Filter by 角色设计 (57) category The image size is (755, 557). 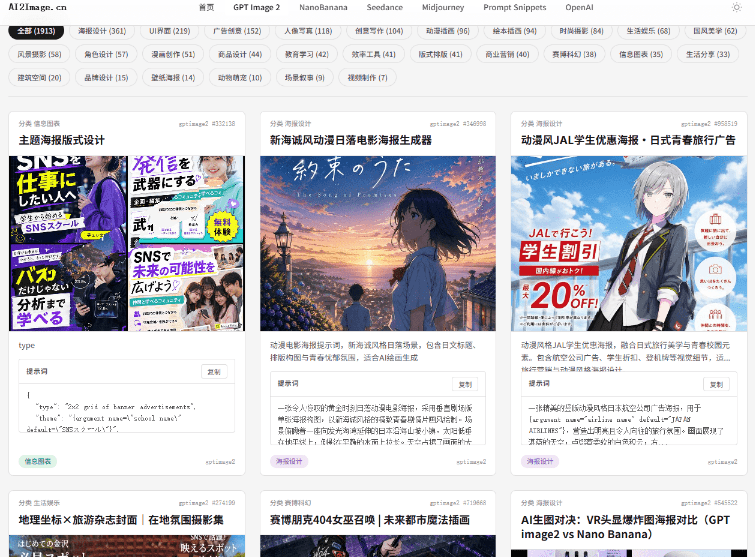click(106, 54)
